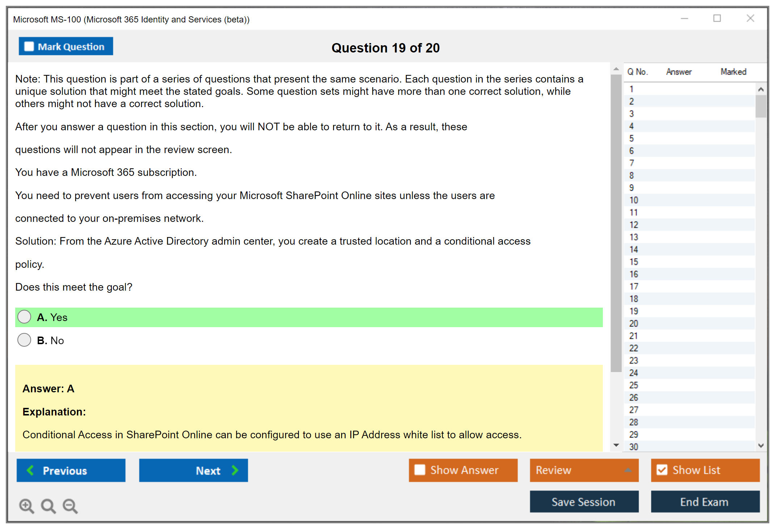Choose answer option B. No

coord(24,340)
